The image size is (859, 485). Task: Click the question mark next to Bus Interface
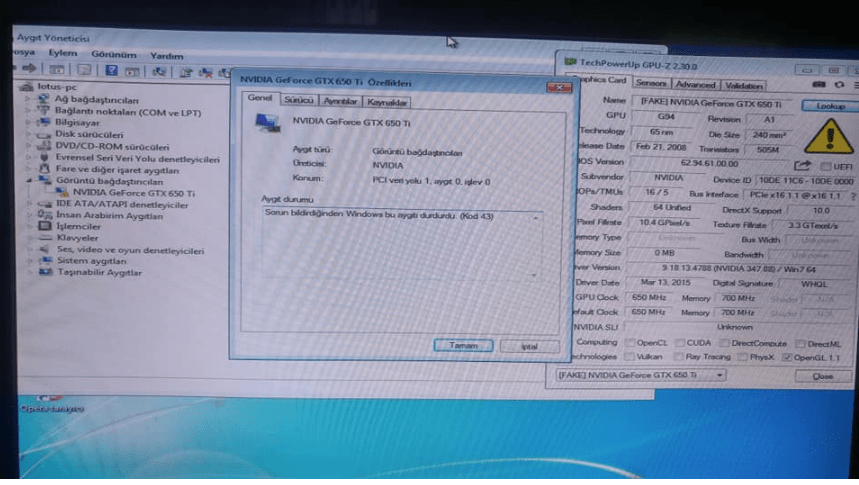point(853,196)
